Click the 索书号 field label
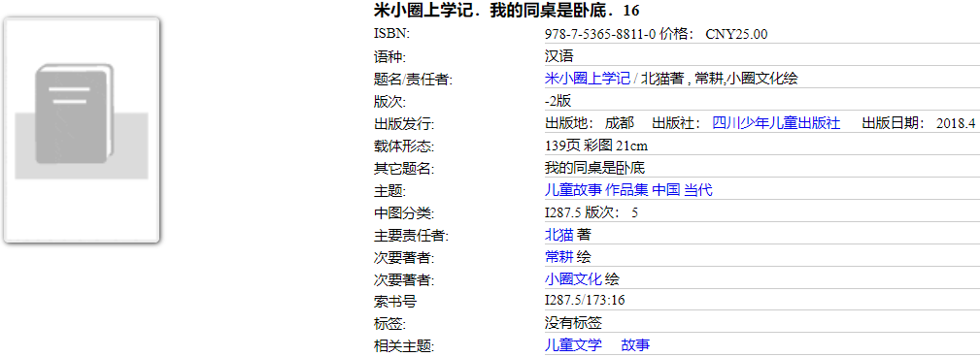980x357 pixels. (x=394, y=301)
